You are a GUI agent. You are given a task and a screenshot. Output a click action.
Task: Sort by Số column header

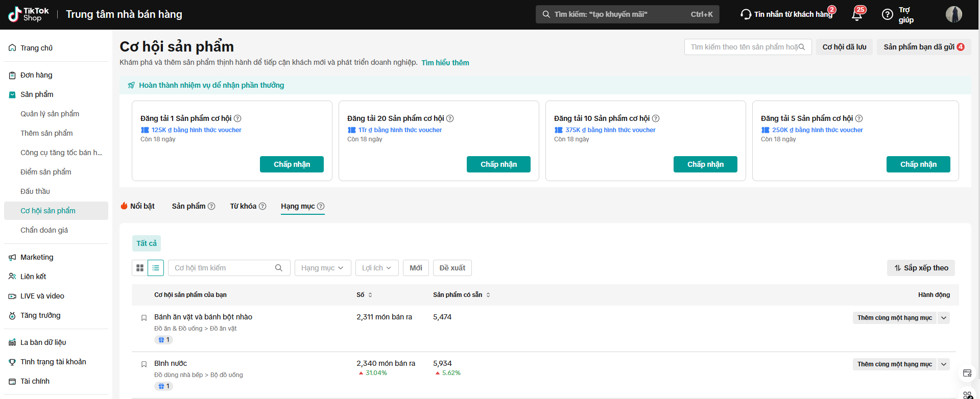pos(364,295)
